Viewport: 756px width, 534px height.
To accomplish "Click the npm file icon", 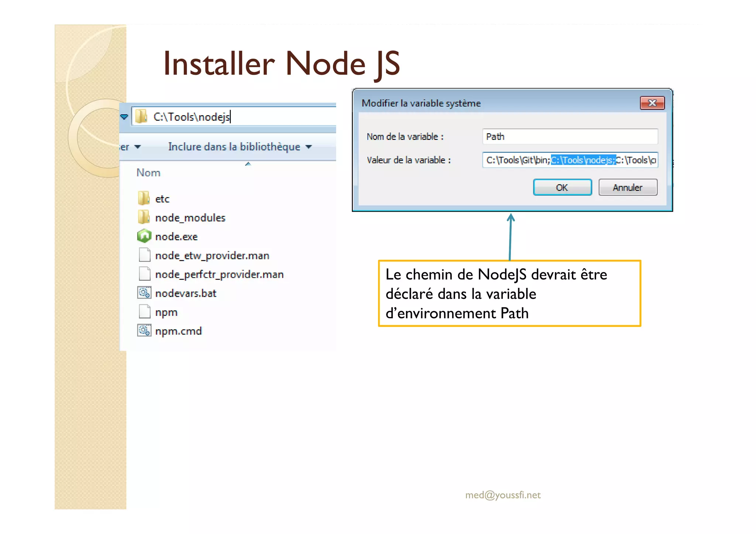I will 144,312.
